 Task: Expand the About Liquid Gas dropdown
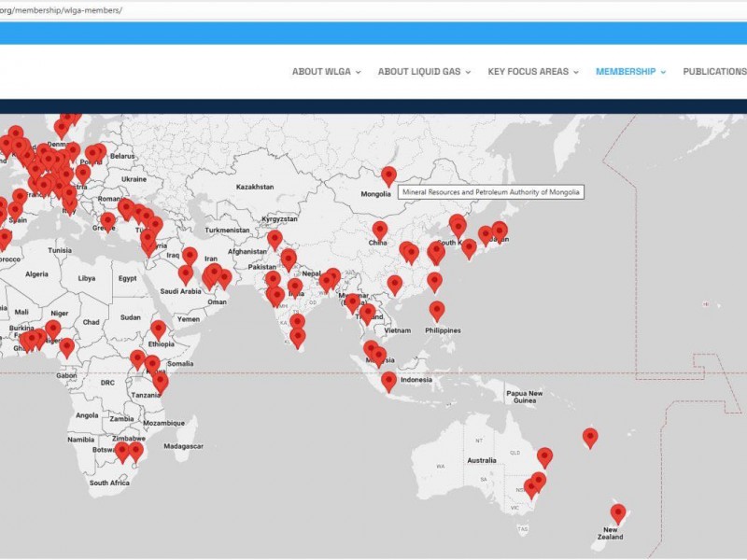tap(424, 72)
